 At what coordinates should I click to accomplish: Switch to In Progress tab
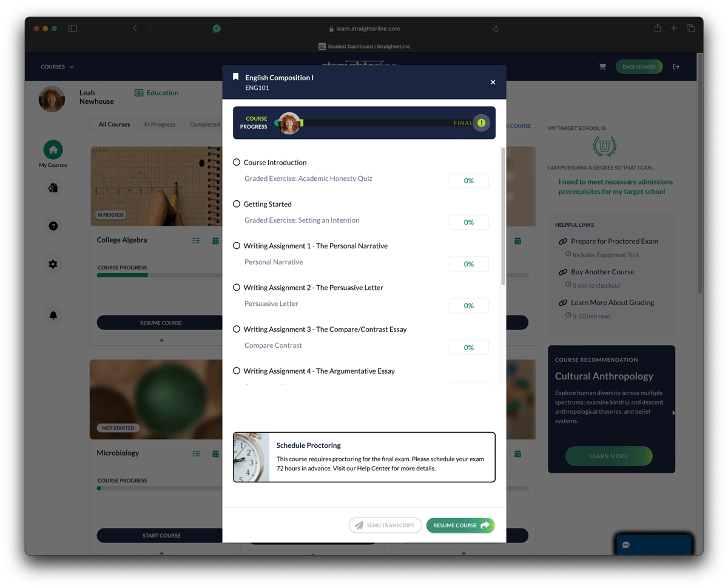click(160, 124)
